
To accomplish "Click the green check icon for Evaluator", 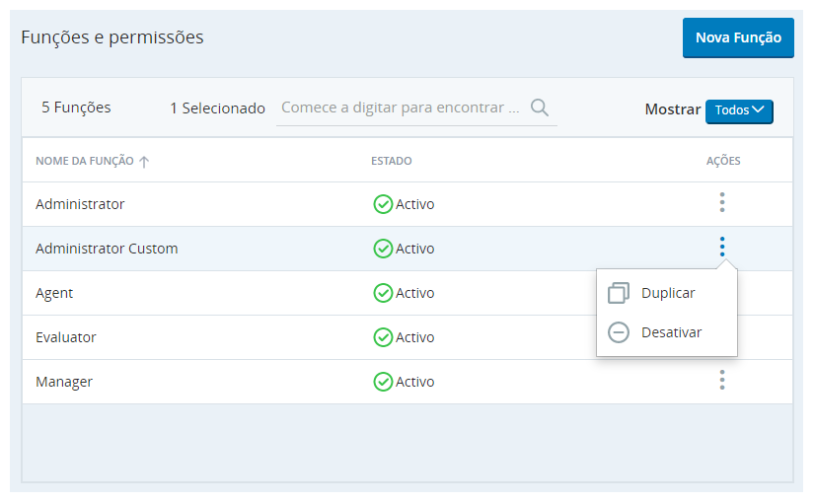I will (383, 337).
